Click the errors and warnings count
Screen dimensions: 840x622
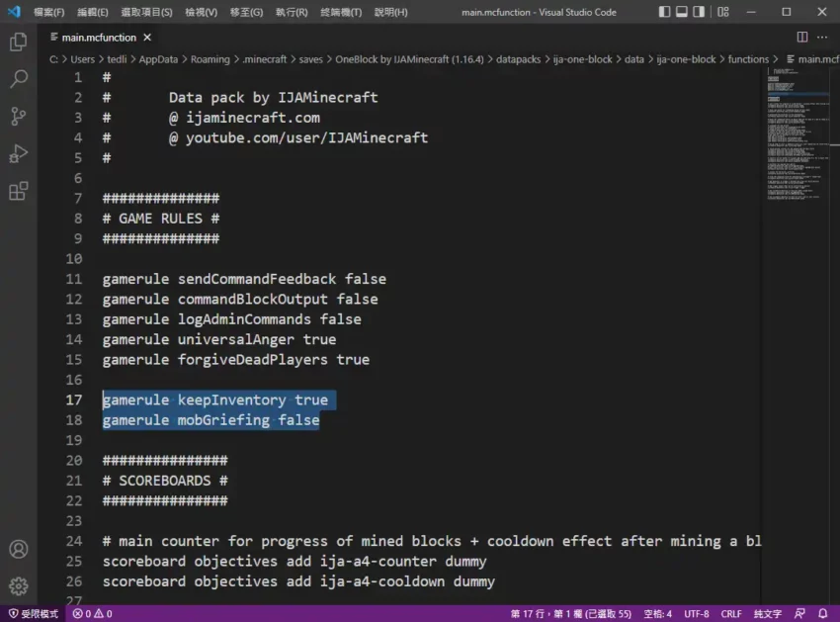[x=92, y=614]
